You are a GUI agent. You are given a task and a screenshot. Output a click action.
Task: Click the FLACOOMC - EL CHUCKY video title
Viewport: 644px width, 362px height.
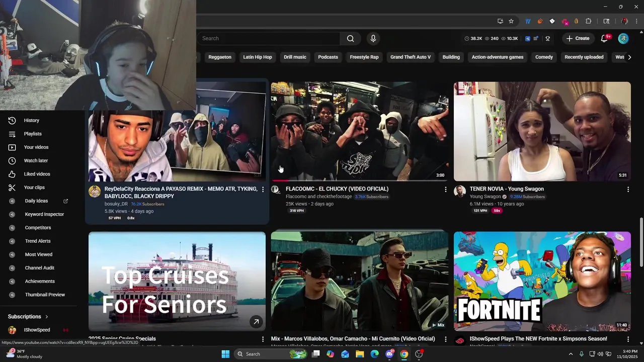pos(337,189)
